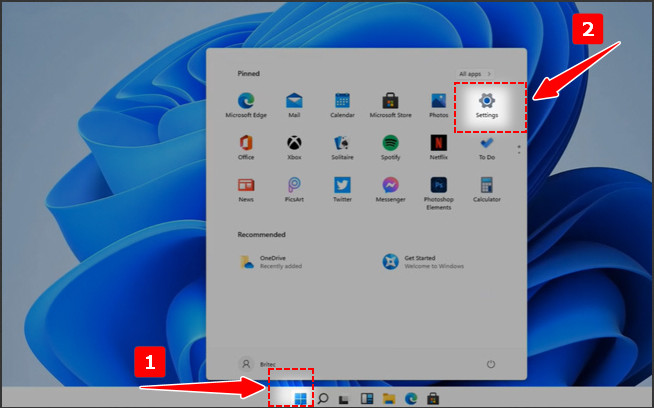Image resolution: width=654 pixels, height=408 pixels.
Task: Open the News app
Action: (246, 190)
